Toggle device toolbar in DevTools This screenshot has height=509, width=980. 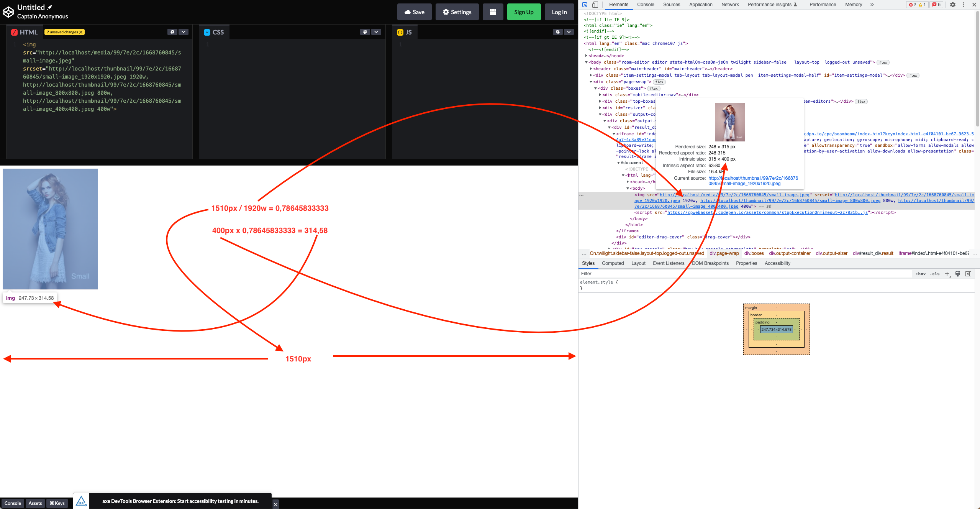point(595,5)
